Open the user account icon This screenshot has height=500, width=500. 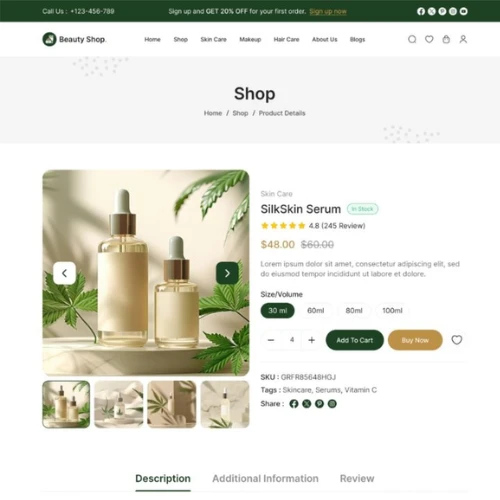pyautogui.click(x=463, y=39)
